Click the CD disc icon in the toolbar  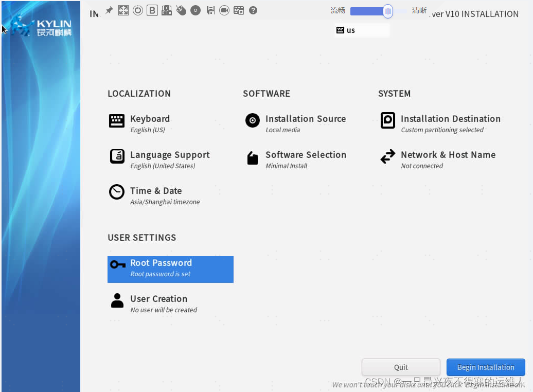click(196, 10)
